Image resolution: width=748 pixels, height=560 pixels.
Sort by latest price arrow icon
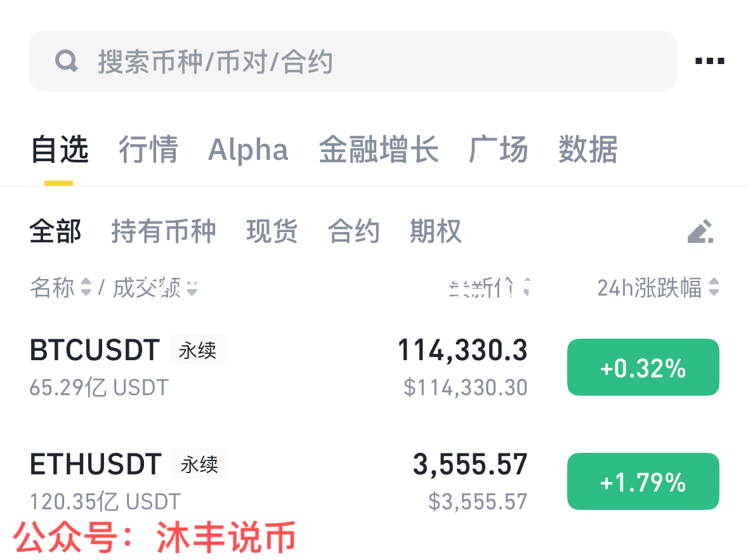tap(525, 288)
